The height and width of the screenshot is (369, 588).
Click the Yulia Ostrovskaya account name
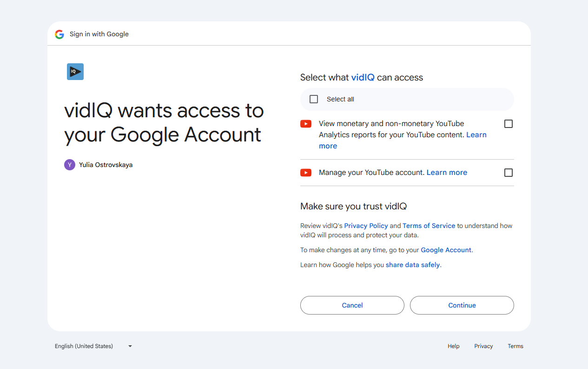coord(106,165)
